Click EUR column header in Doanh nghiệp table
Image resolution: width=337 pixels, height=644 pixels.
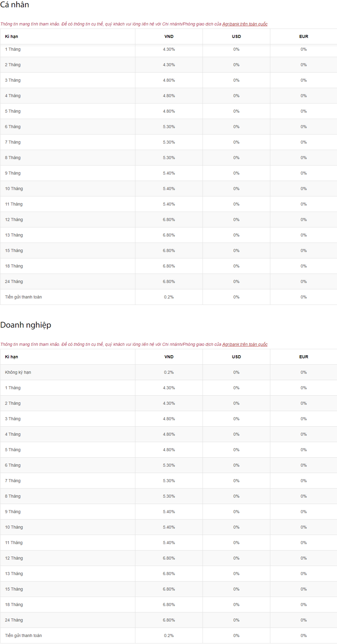coord(304,357)
